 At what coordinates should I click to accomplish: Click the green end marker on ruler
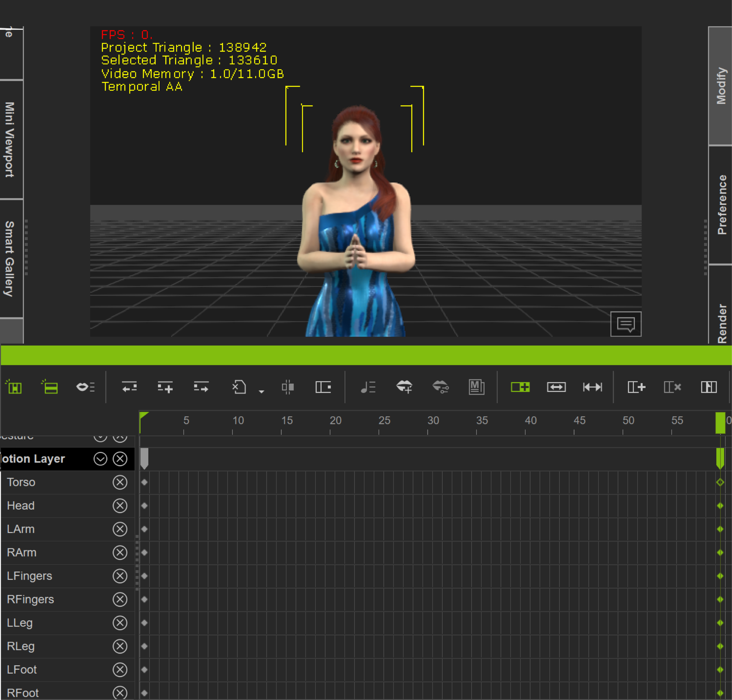[x=720, y=423]
